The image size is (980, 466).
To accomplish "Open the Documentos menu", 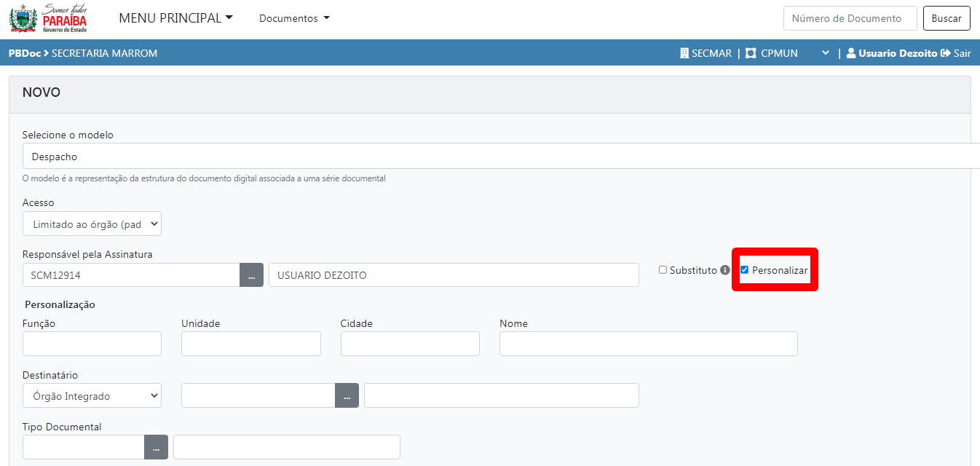I will coord(294,18).
